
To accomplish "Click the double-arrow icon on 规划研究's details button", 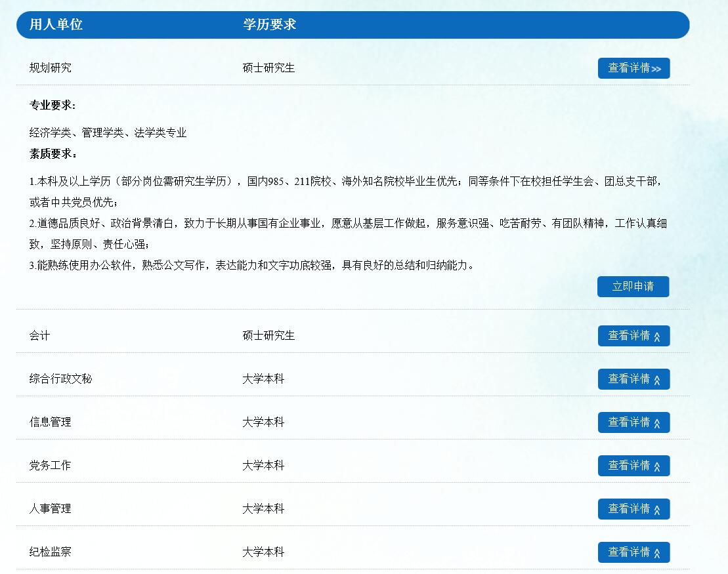I will [x=656, y=69].
